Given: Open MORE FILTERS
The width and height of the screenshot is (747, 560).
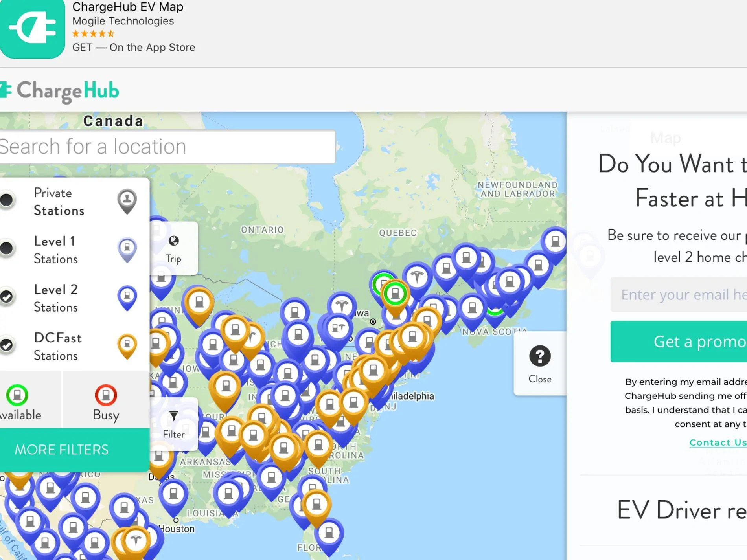Looking at the screenshot, I should click(x=75, y=450).
